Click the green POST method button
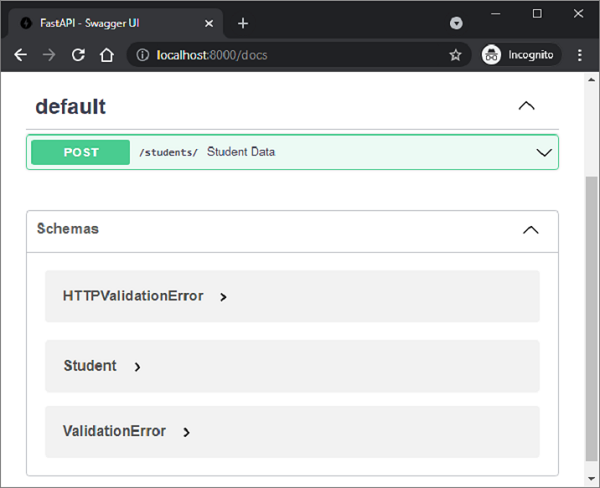 click(81, 152)
